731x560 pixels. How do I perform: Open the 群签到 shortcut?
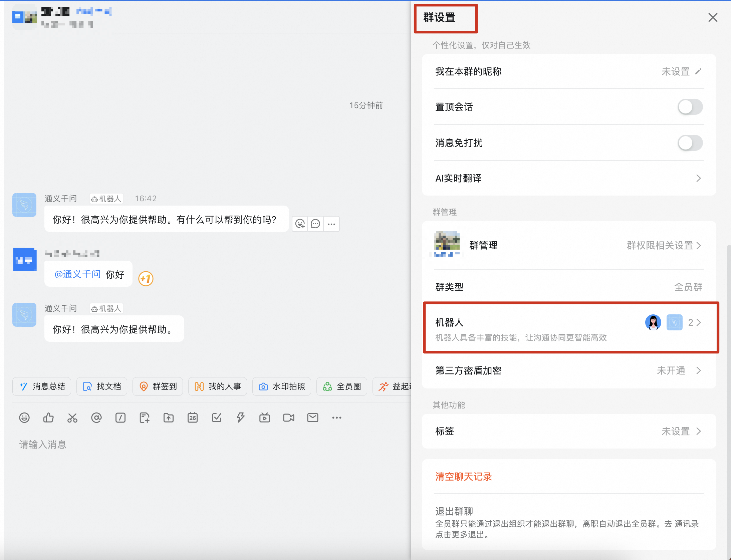point(158,386)
